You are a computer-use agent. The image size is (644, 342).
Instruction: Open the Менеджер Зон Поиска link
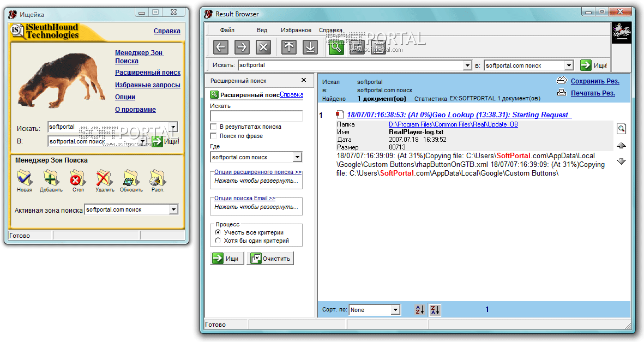tap(139, 57)
